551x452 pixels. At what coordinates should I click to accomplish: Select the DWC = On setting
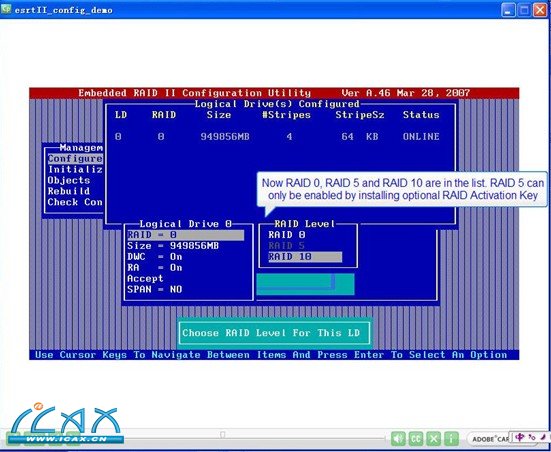click(155, 257)
